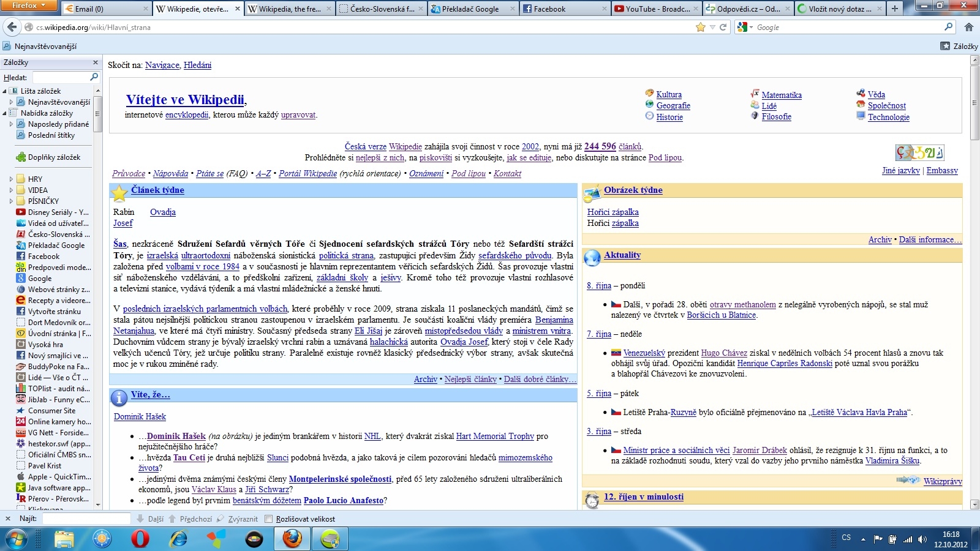The image size is (980, 551).
Task: Click the Víte, že info icon
Action: click(x=119, y=398)
